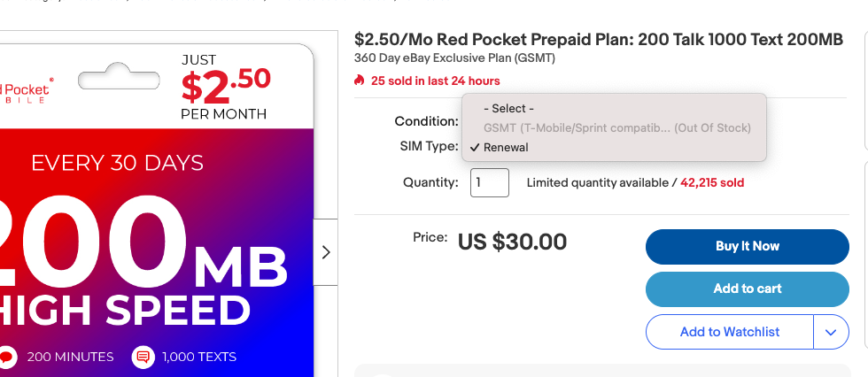Click the 200 minutes speech bubble icon
The height and width of the screenshot is (377, 868).
tap(8, 357)
